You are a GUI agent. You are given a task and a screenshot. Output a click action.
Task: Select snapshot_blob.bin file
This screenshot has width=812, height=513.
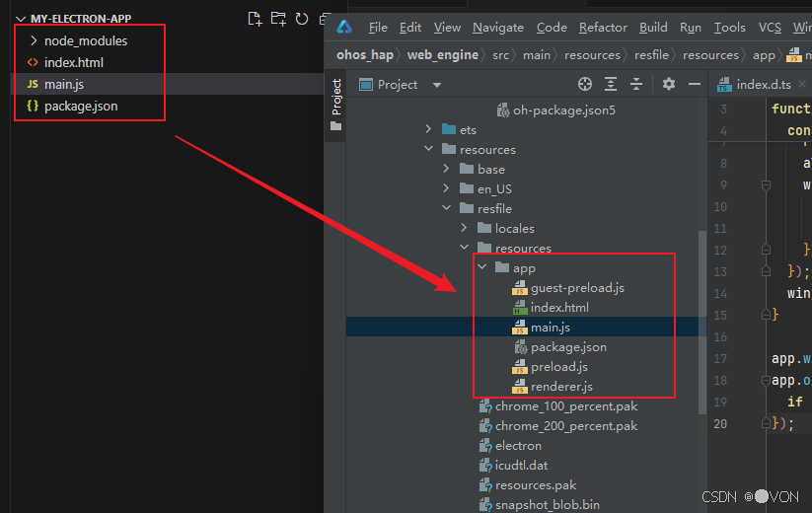click(x=548, y=505)
